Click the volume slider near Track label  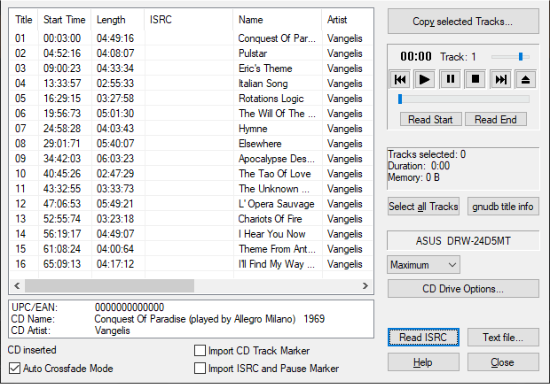(x=510, y=56)
